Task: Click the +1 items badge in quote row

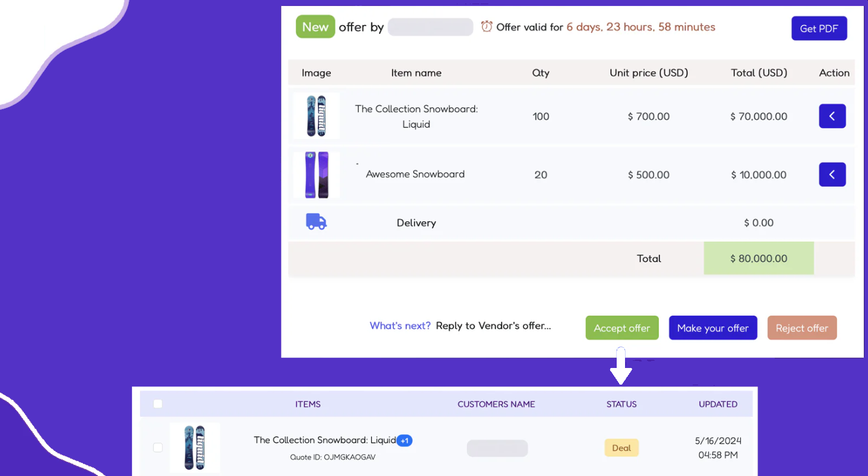Action: pos(405,440)
